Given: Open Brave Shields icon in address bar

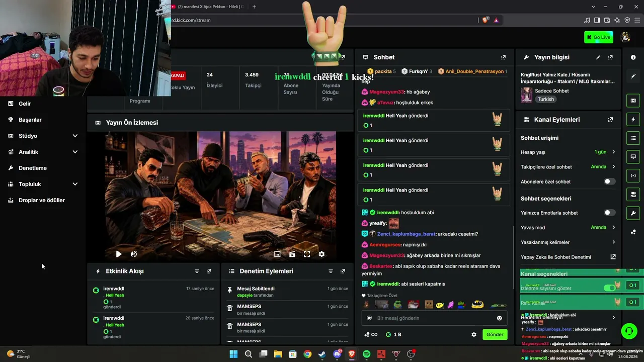Looking at the screenshot, I should 485,20.
